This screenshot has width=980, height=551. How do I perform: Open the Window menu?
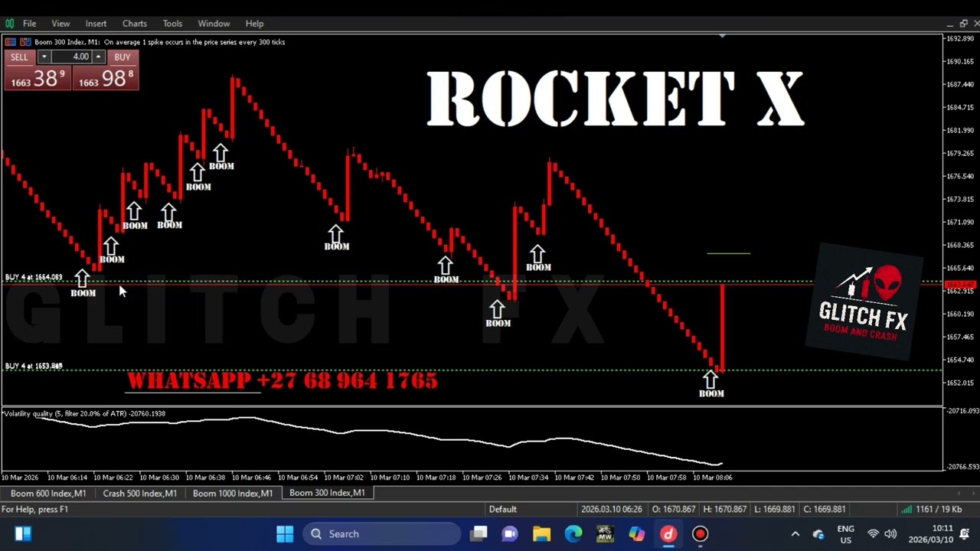click(x=214, y=24)
